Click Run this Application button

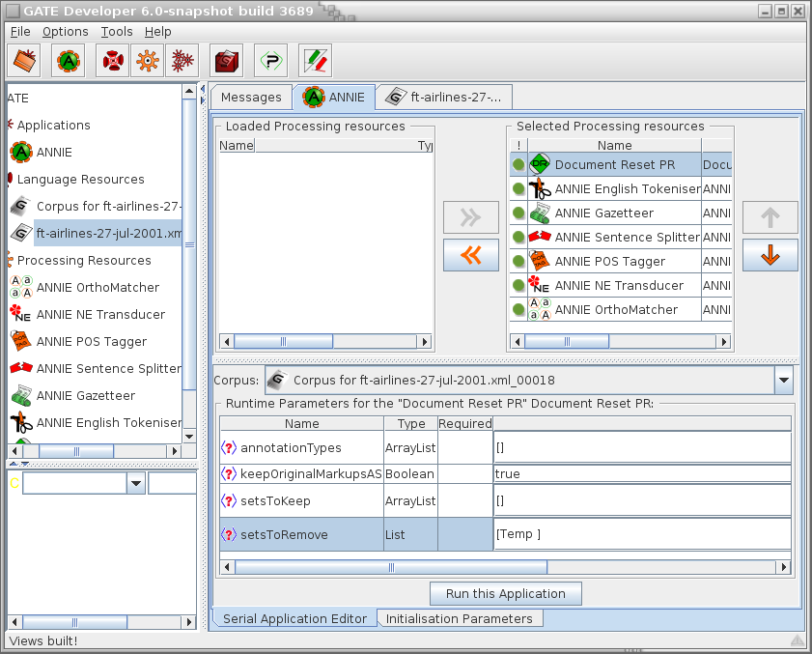[x=505, y=593]
